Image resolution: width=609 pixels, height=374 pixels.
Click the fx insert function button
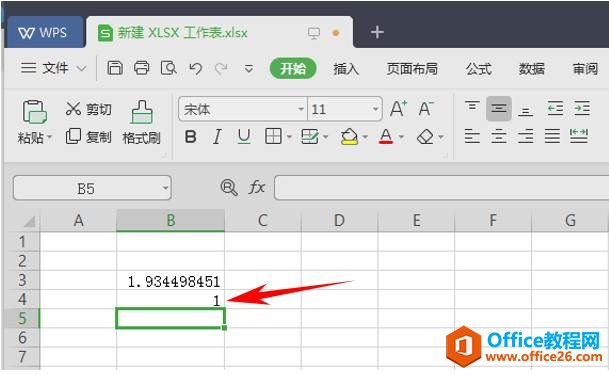point(257,188)
